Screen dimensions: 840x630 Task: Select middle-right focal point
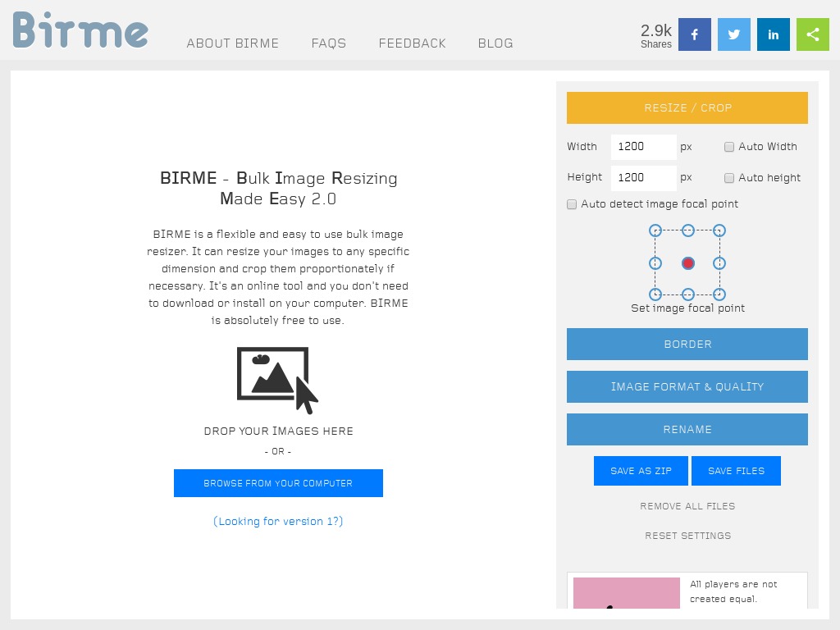point(719,263)
